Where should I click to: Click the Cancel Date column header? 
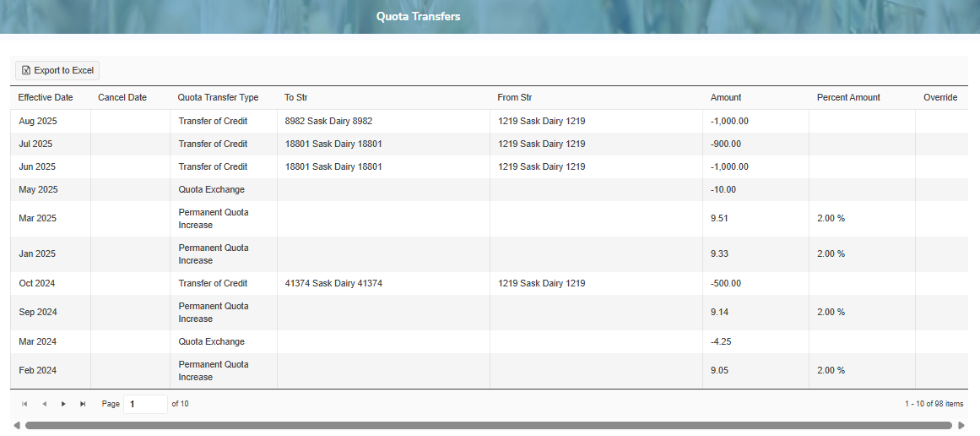(122, 97)
